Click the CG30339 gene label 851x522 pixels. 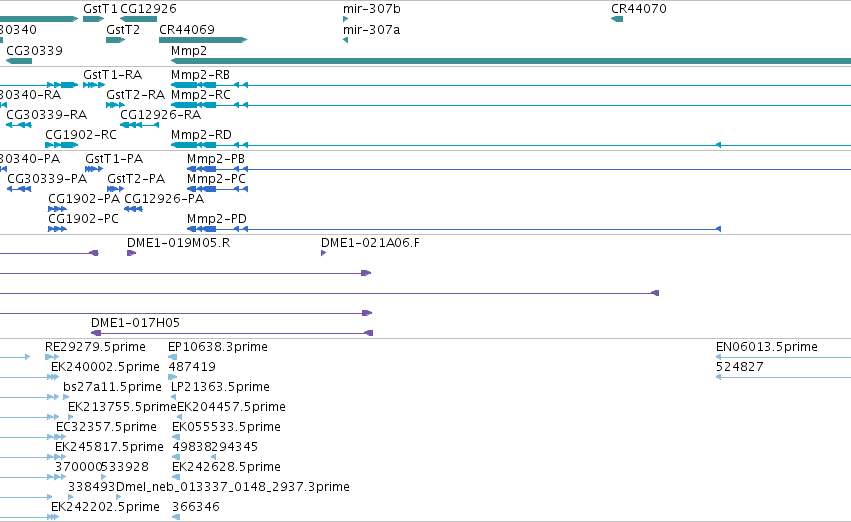pyautogui.click(x=34, y=50)
